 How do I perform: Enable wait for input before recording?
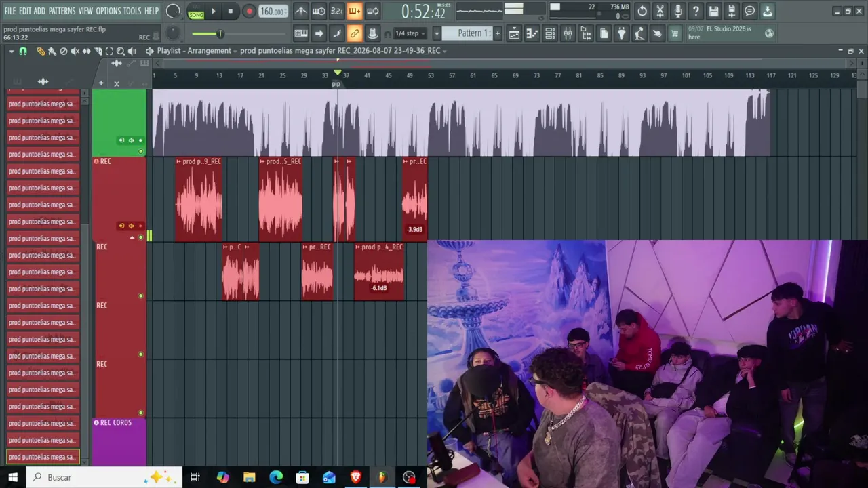point(319,11)
